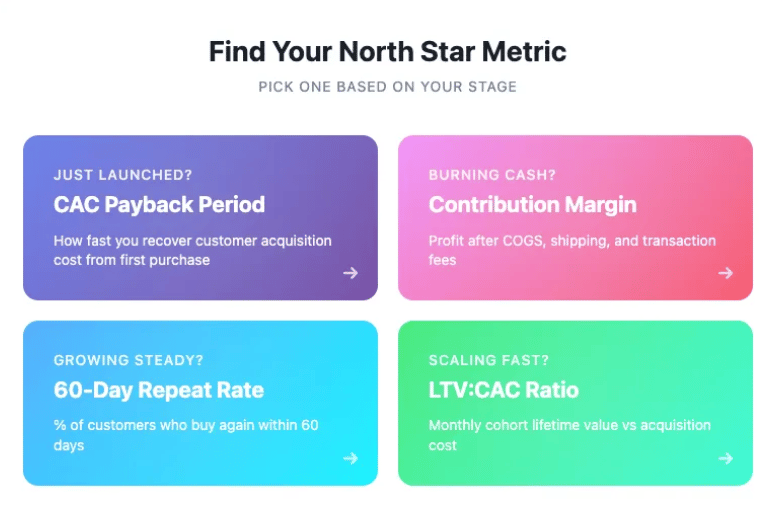Click arrow icon on 60-Day Repeat Rate card
The height and width of the screenshot is (507, 782).
[x=351, y=458]
